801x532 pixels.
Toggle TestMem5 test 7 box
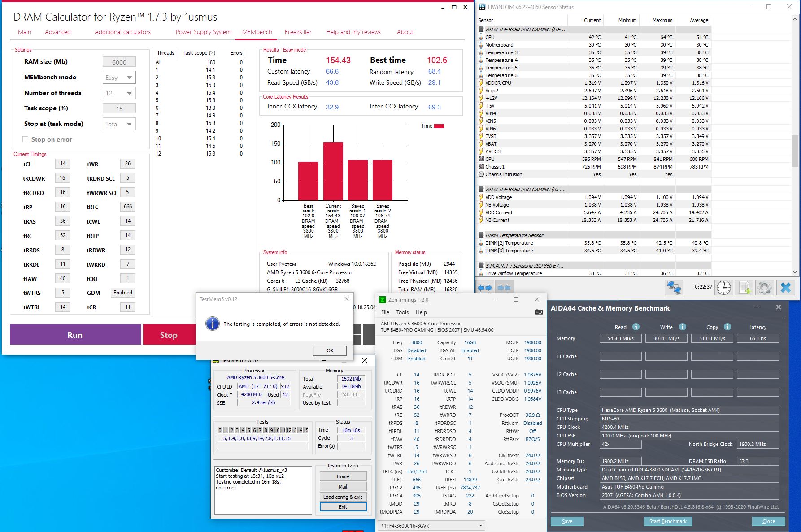click(260, 430)
